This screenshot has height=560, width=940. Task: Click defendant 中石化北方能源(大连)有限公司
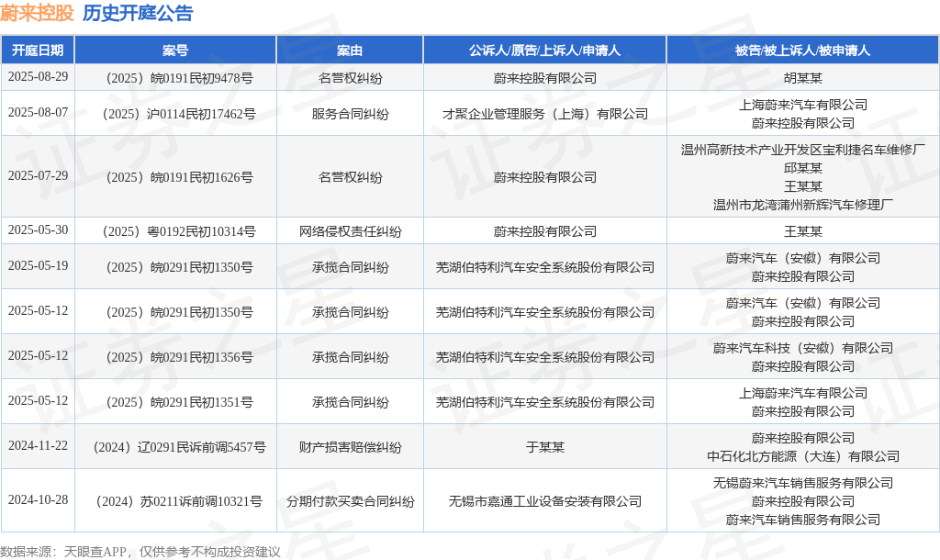802,457
